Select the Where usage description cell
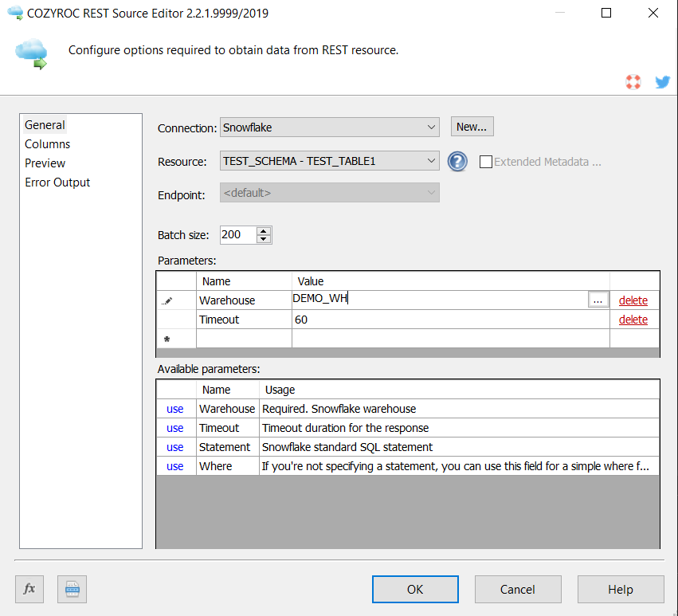 tap(459, 466)
